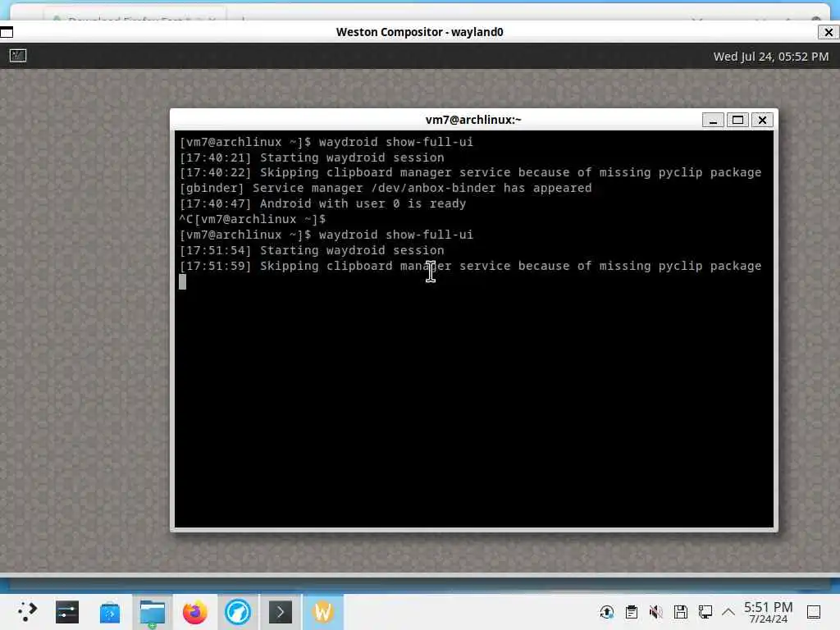Click first 'waydroid show-full-ui' command text

pos(396,142)
